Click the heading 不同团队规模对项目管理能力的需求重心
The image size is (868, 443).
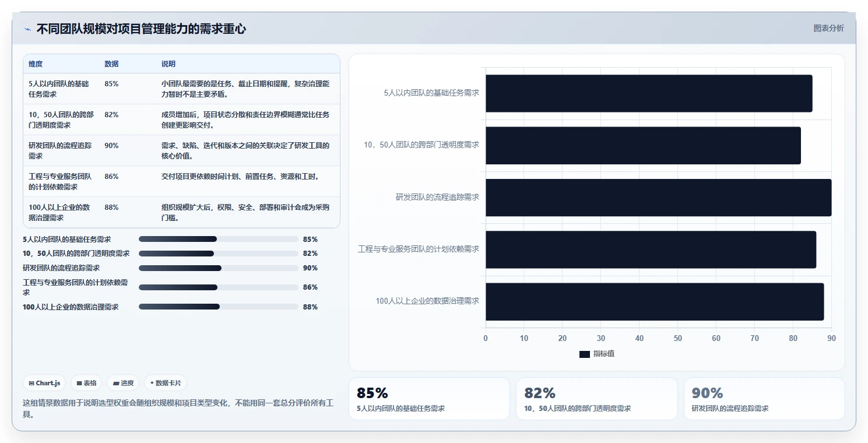(x=141, y=29)
